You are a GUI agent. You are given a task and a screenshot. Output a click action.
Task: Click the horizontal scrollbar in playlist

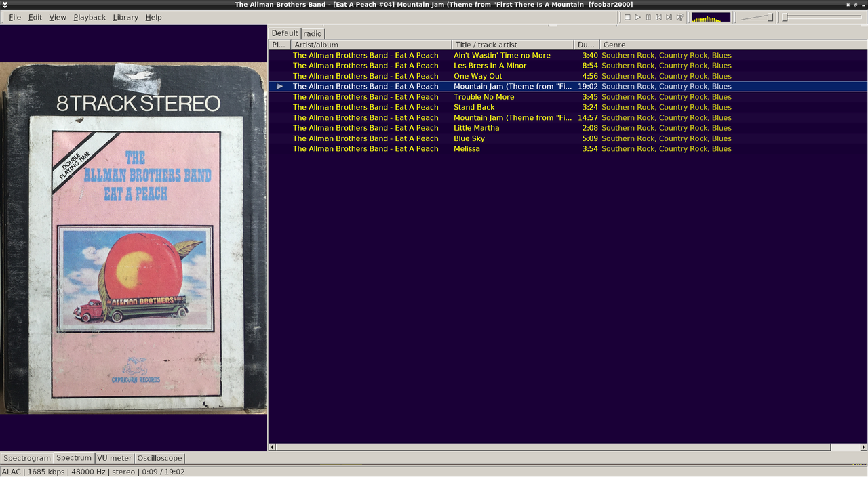[x=553, y=447]
